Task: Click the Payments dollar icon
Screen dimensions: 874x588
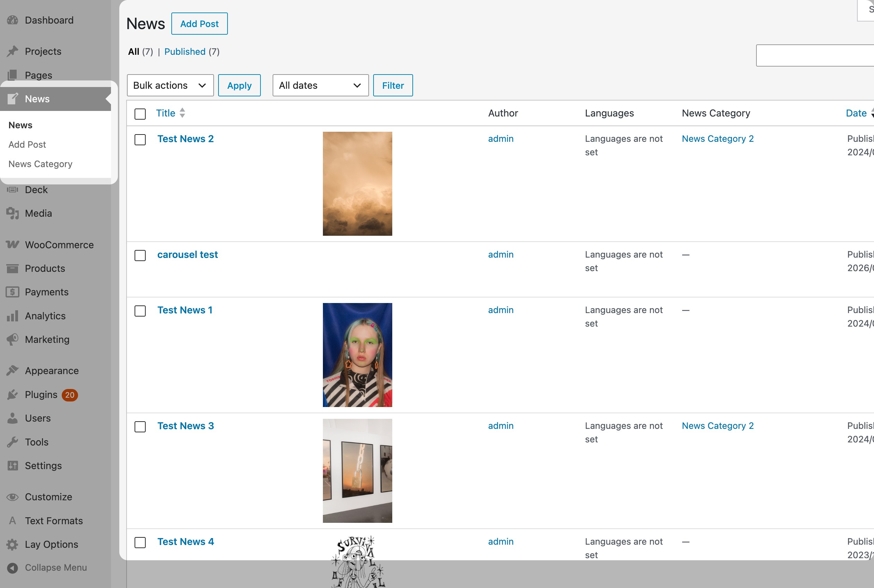Action: (12, 292)
